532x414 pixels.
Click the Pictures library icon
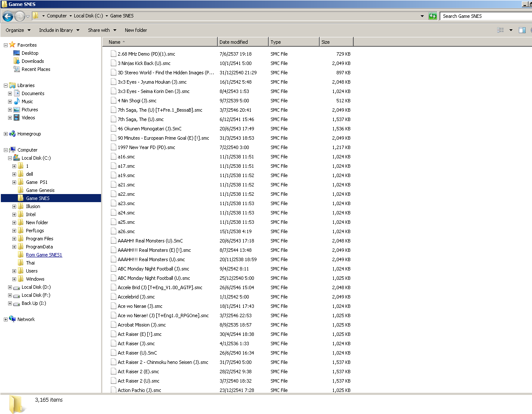pos(17,110)
